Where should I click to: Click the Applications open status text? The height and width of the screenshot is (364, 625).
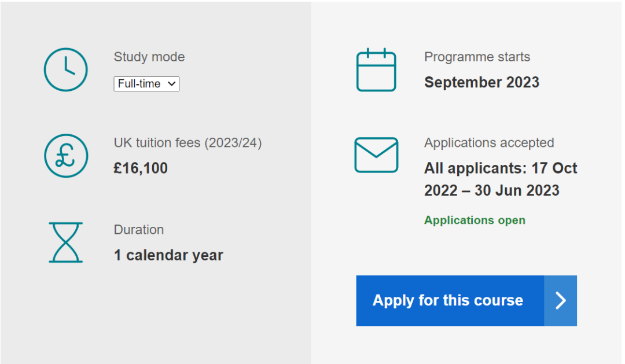(x=475, y=220)
